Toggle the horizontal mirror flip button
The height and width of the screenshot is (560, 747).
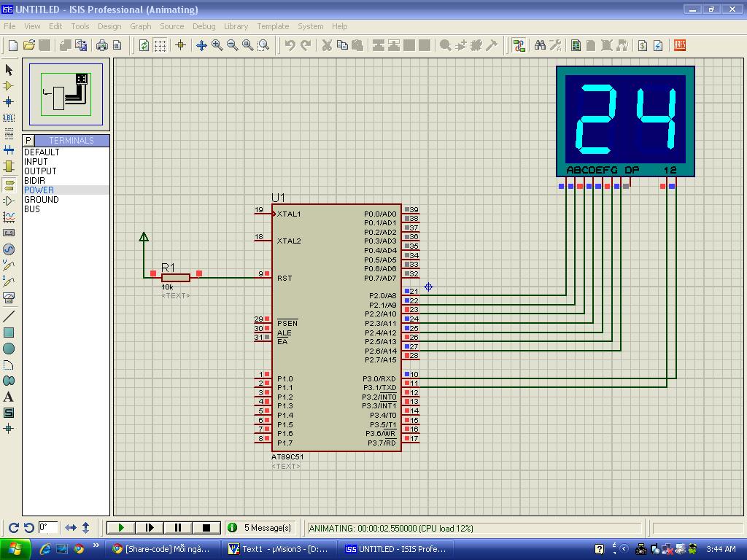[x=71, y=527]
